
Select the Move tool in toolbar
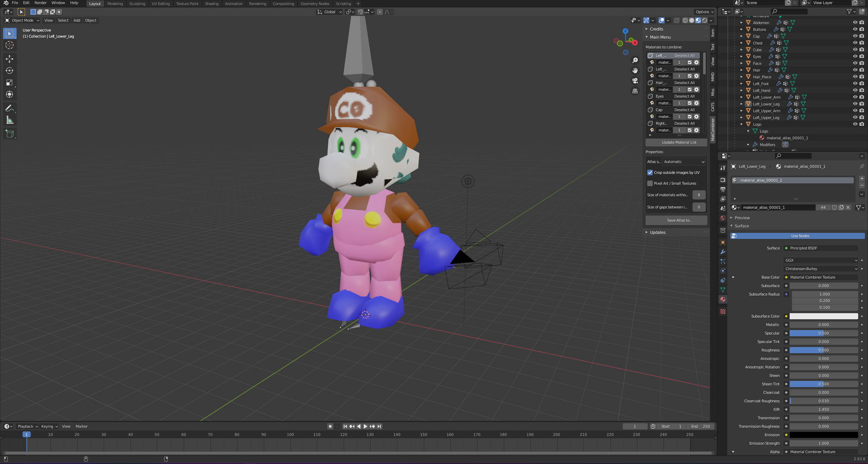coord(9,59)
